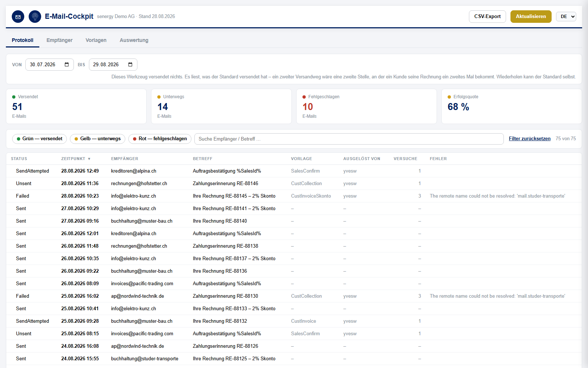Click subject Zahlungserinnerung RE-88126
The height and width of the screenshot is (368, 588).
point(225,346)
